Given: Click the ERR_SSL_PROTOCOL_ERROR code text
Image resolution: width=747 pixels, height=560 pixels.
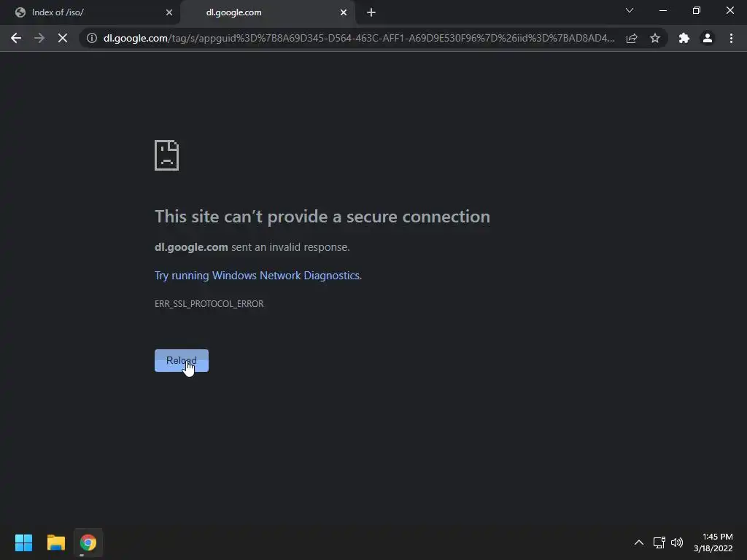Looking at the screenshot, I should [x=209, y=304].
